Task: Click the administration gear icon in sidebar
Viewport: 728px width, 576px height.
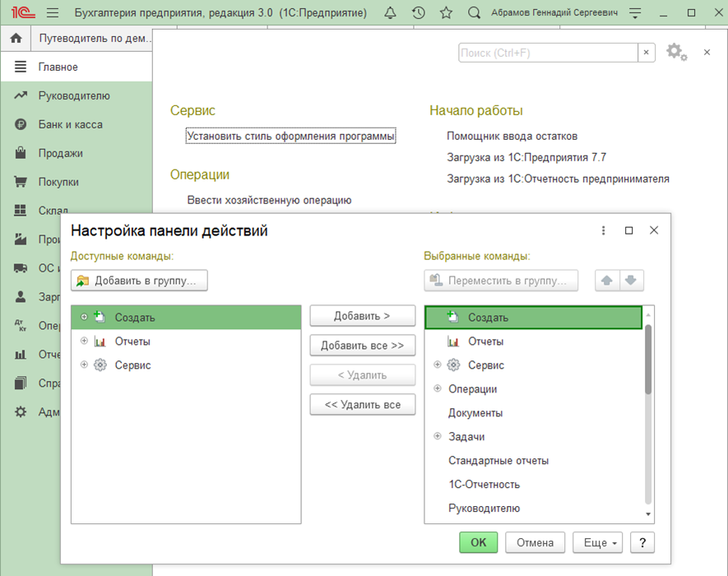Action: tap(21, 412)
